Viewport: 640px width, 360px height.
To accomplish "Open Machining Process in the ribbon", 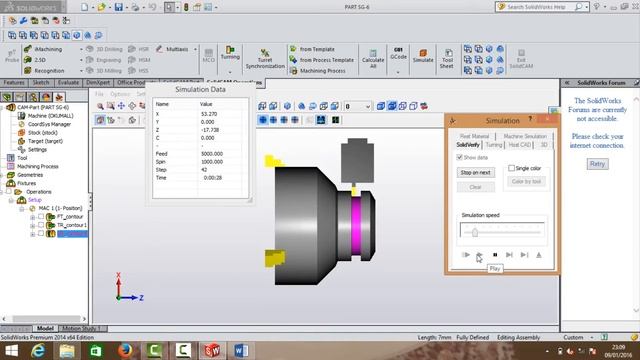I will [x=318, y=71].
